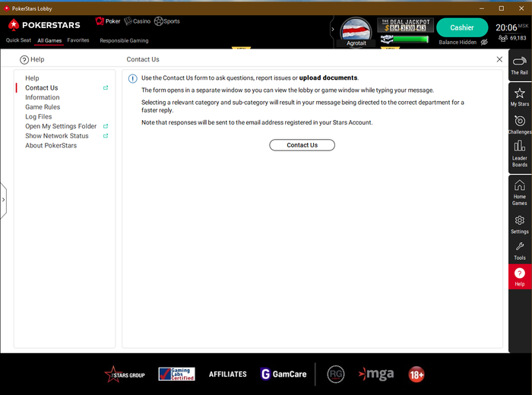This screenshot has width=532, height=395.
Task: Open Challenges sidebar icon
Action: tap(519, 125)
